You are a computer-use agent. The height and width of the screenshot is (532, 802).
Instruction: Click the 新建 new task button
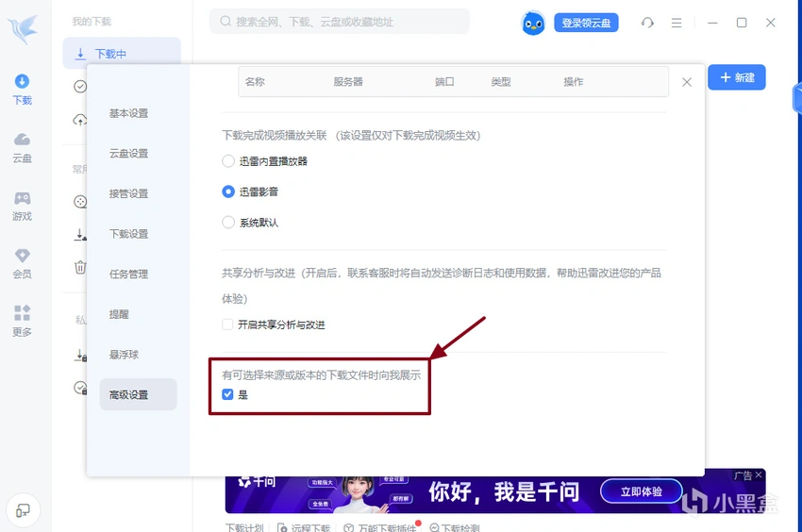click(737, 77)
